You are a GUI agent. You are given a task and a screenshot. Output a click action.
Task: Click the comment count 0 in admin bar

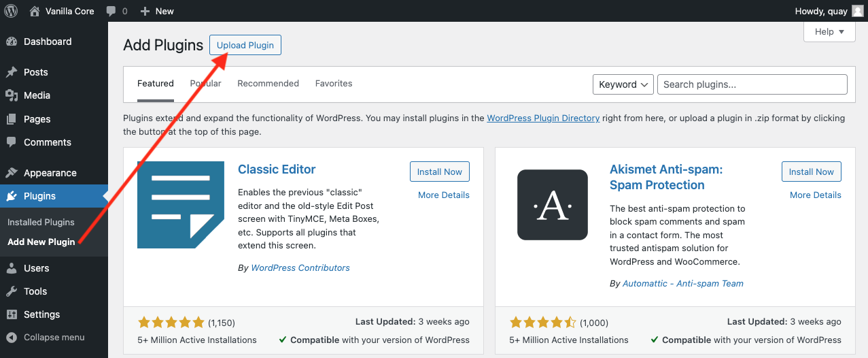click(124, 11)
